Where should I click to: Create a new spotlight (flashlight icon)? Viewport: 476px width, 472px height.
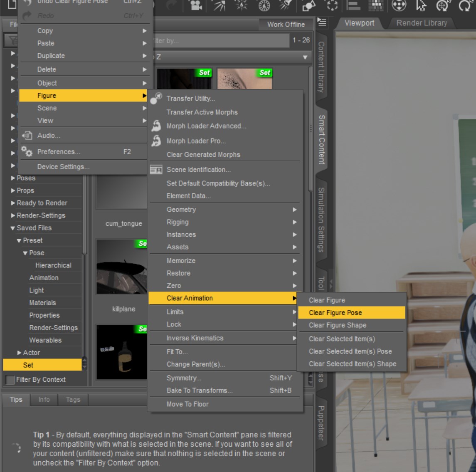286,5
